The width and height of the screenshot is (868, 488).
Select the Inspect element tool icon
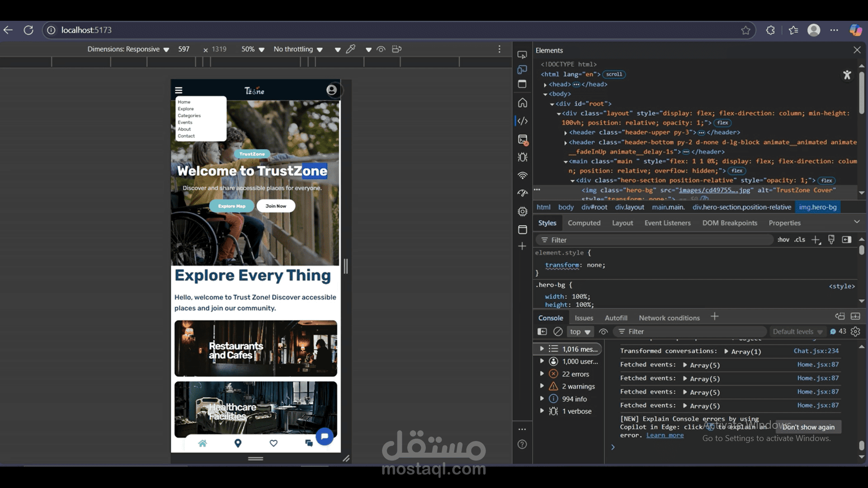522,55
